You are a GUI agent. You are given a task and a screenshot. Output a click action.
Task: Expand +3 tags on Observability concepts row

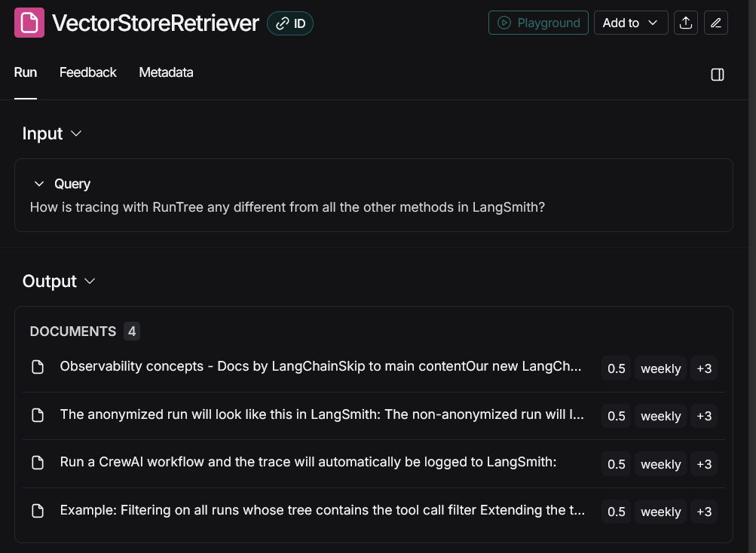click(x=704, y=368)
